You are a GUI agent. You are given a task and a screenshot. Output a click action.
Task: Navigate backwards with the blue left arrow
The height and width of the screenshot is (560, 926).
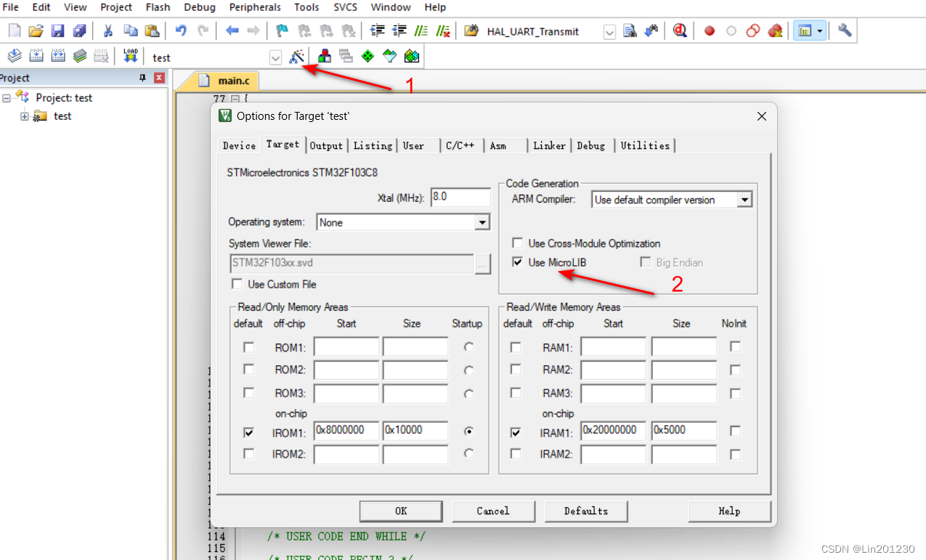pos(232,31)
